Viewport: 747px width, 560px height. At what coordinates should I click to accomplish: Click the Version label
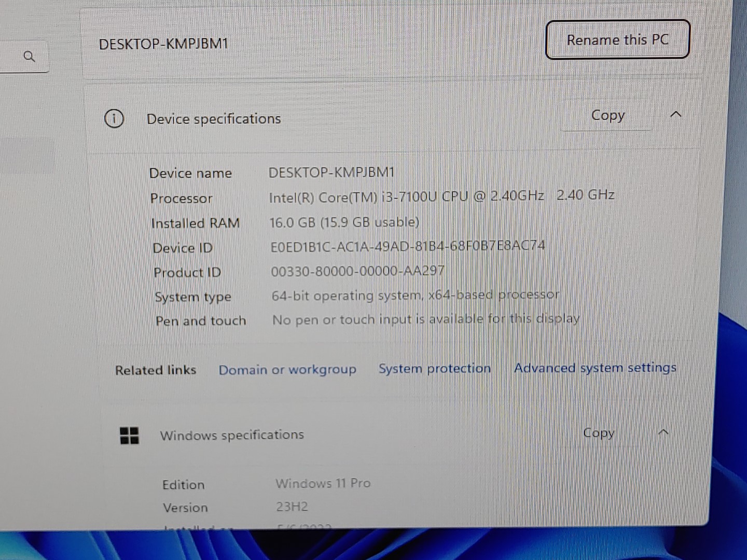tap(185, 508)
